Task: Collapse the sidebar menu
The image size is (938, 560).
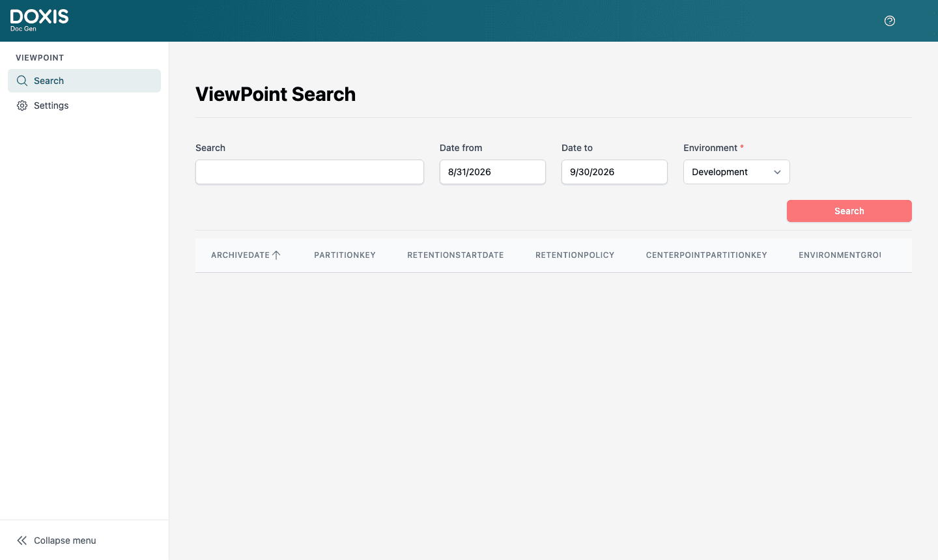Action: 84,540
